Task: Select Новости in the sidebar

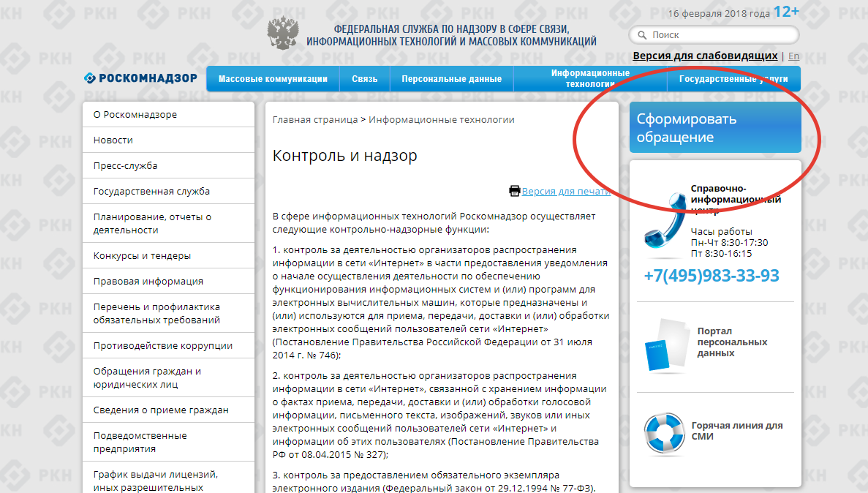Action: point(168,140)
